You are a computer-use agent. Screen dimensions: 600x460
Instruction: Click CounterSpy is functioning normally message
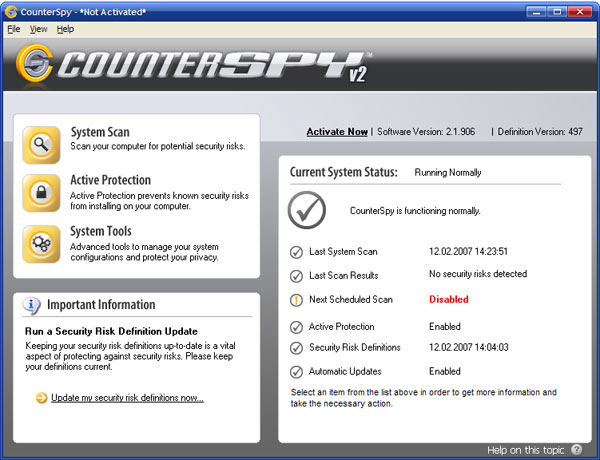click(x=415, y=211)
